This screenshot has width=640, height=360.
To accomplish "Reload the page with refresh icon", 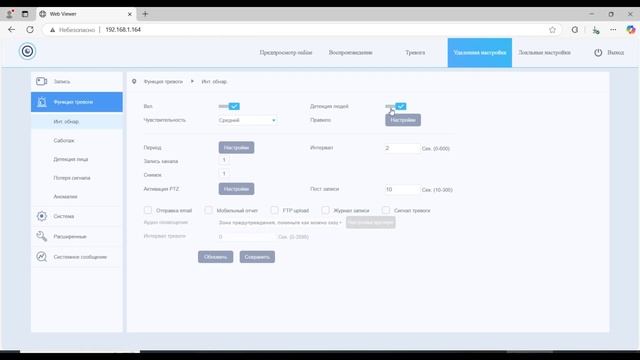I will tap(30, 29).
